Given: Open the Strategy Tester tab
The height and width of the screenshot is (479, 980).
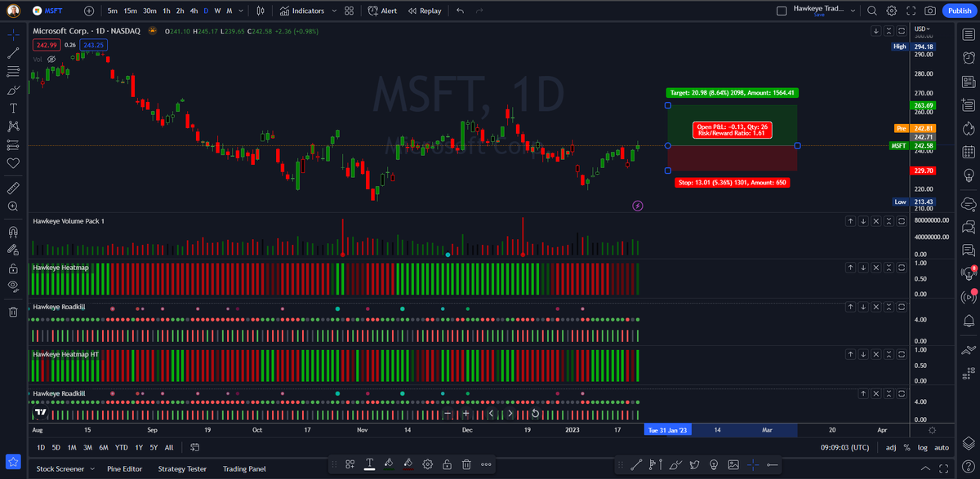Looking at the screenshot, I should tap(182, 469).
